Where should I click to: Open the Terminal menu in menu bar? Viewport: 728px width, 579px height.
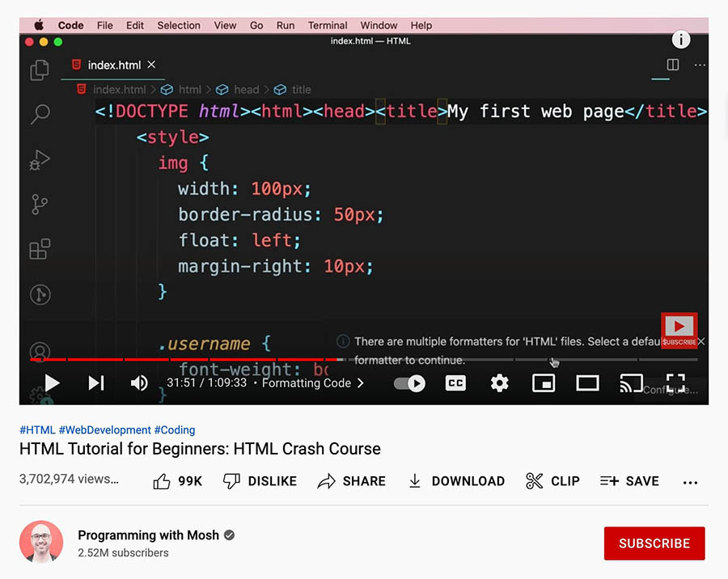328,25
